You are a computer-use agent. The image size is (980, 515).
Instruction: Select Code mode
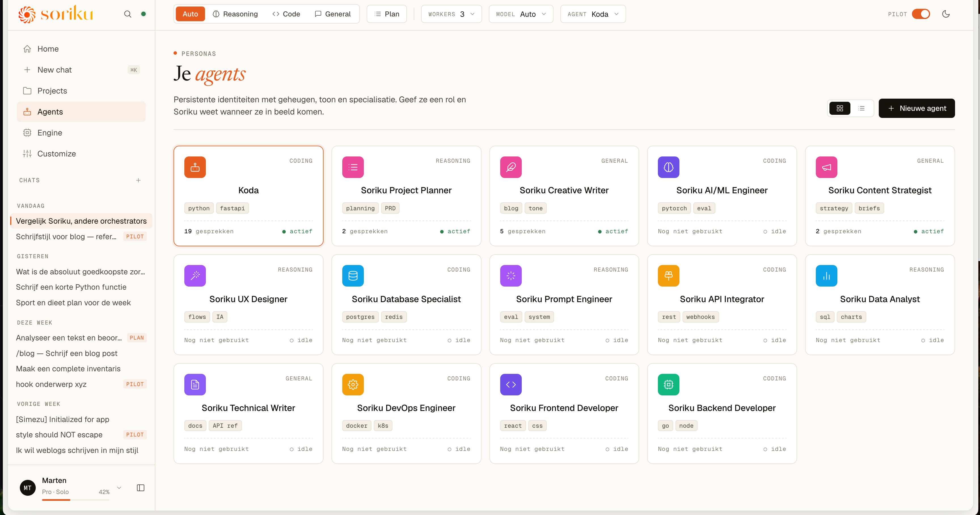[x=286, y=14]
